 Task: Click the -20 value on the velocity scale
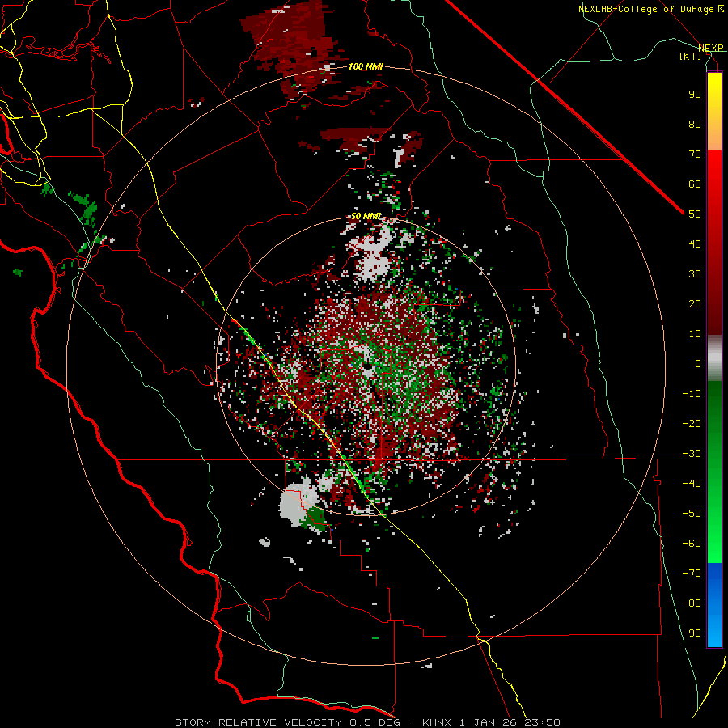692,423
